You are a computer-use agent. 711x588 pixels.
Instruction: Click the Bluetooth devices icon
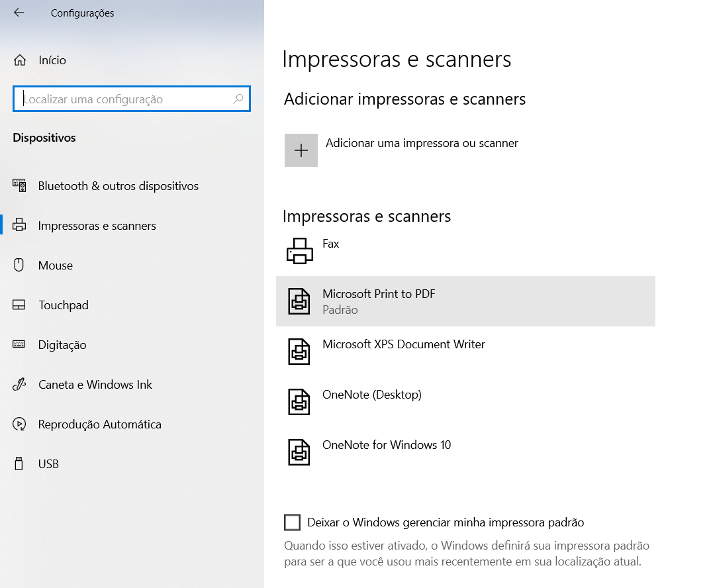pyautogui.click(x=19, y=185)
